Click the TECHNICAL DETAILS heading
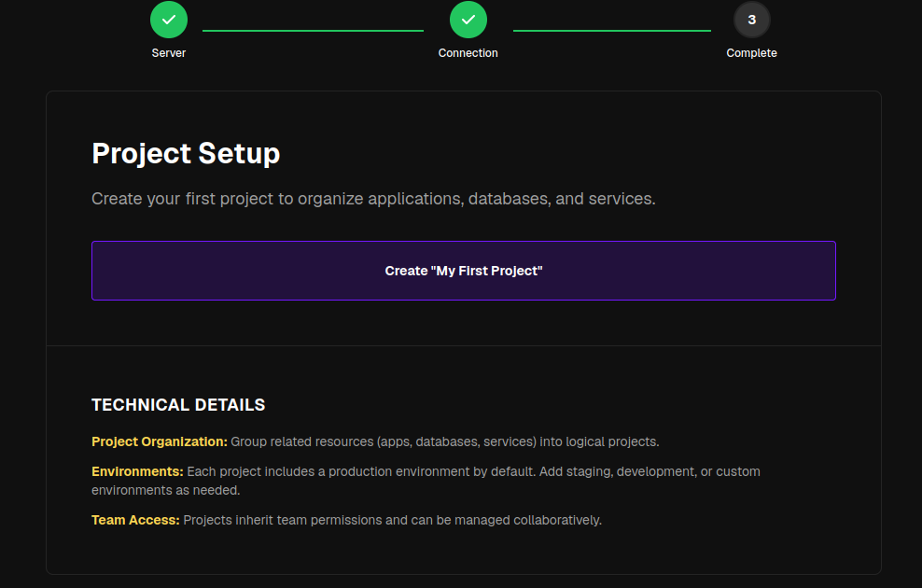922x588 pixels. (x=178, y=404)
